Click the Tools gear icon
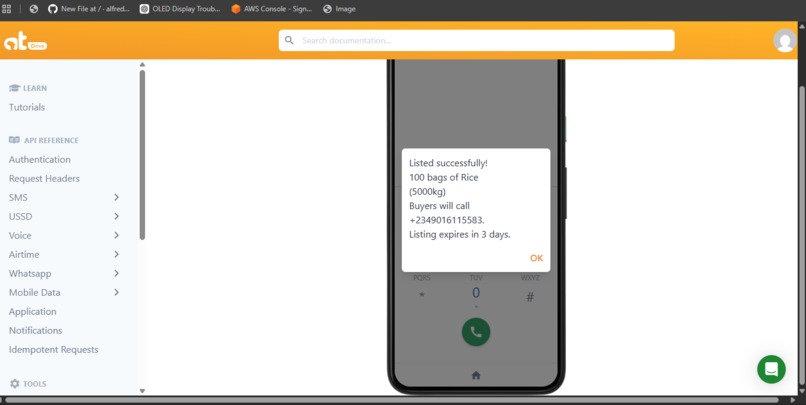This screenshot has width=806, height=405. tap(14, 383)
